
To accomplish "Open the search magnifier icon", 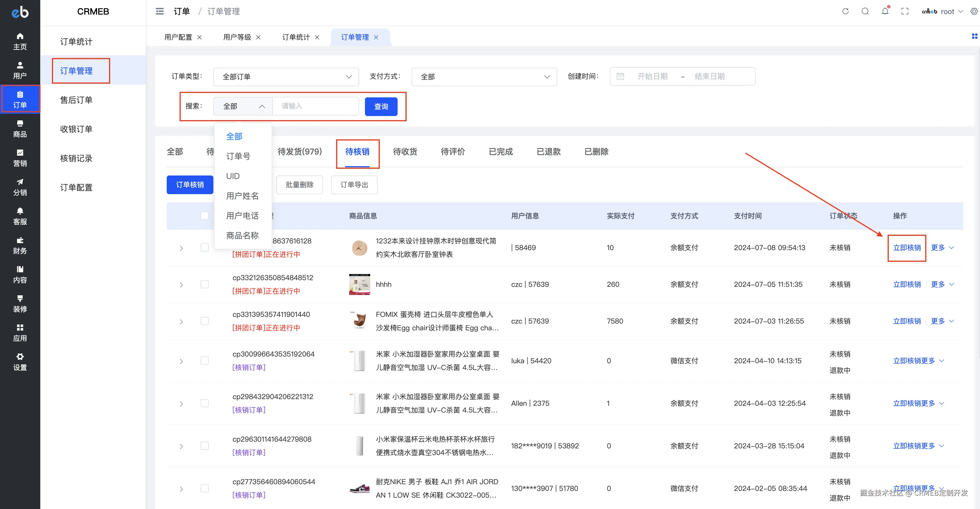I will tap(865, 11).
